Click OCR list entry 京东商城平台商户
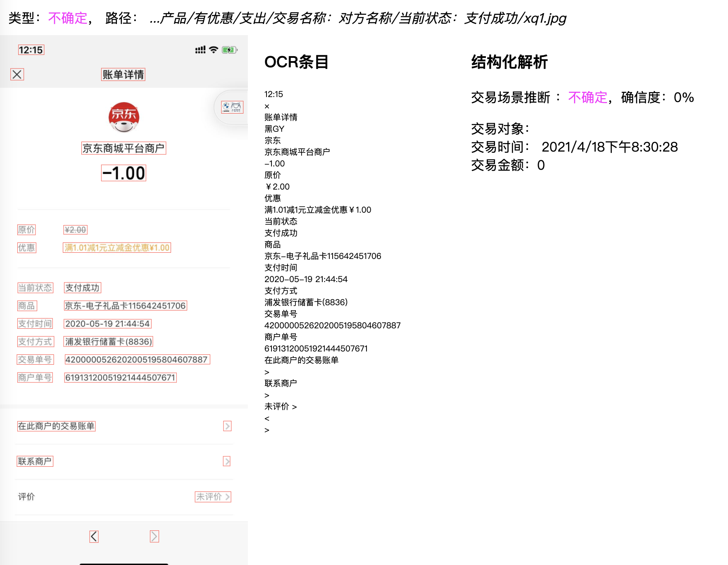728x565 pixels. coord(297,152)
